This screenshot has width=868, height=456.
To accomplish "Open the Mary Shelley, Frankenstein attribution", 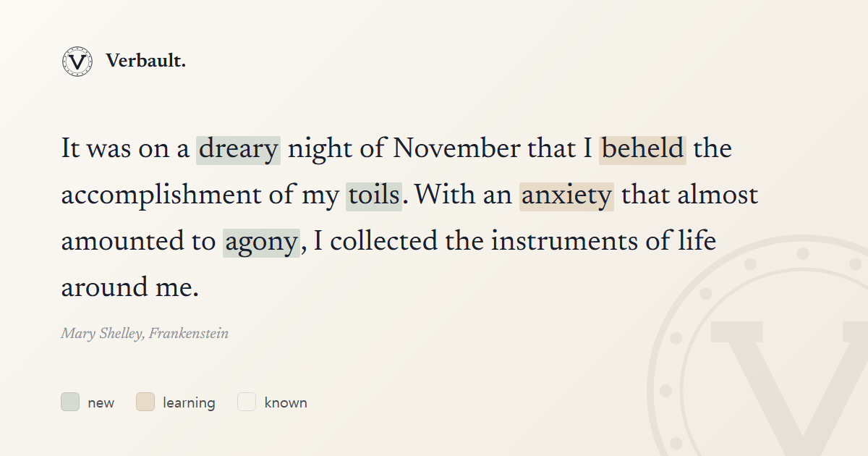I will (145, 334).
